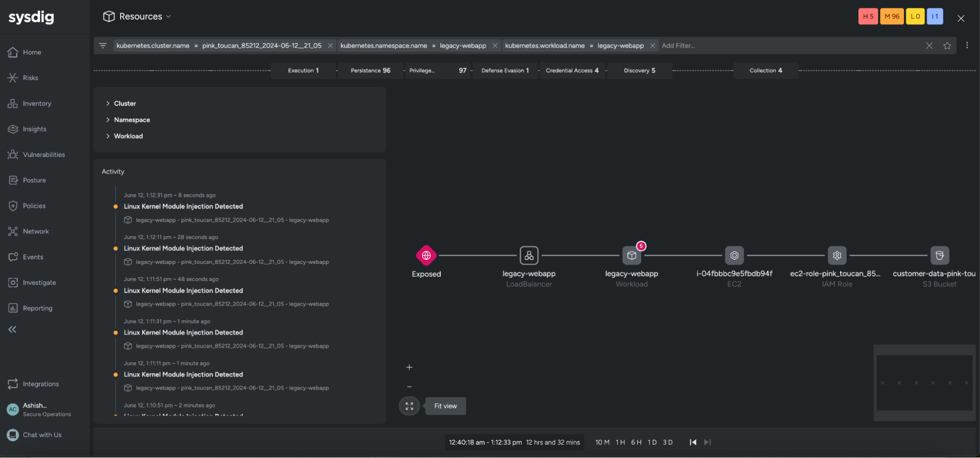The height and width of the screenshot is (458, 980).
Task: Jump to next time window
Action: (707, 442)
